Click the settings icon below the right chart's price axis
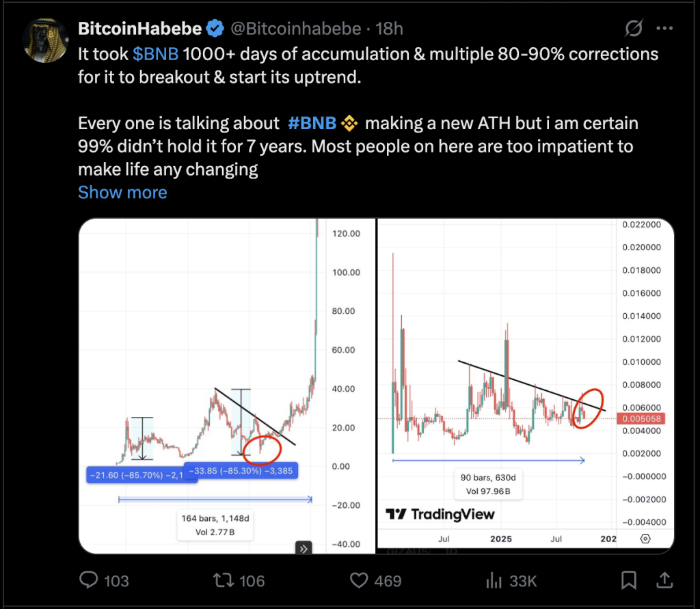The height and width of the screenshot is (609, 700). [x=645, y=539]
